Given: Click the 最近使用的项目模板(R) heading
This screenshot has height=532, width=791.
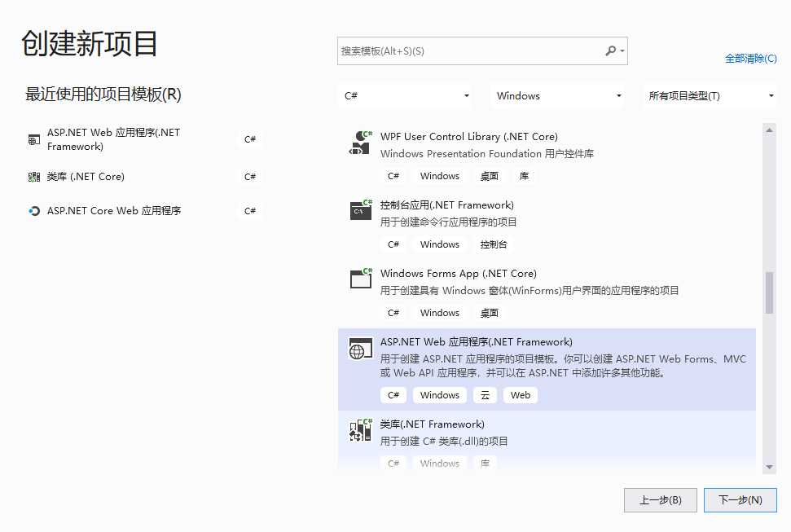Looking at the screenshot, I should (x=103, y=95).
